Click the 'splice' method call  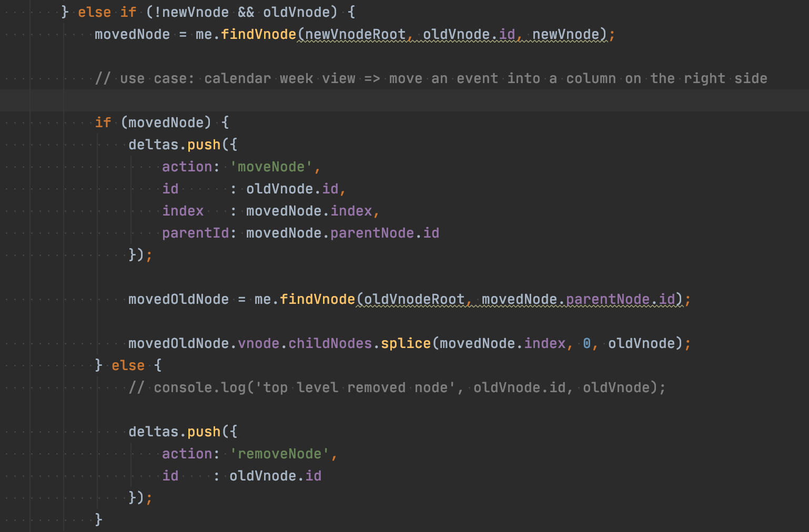pos(406,343)
